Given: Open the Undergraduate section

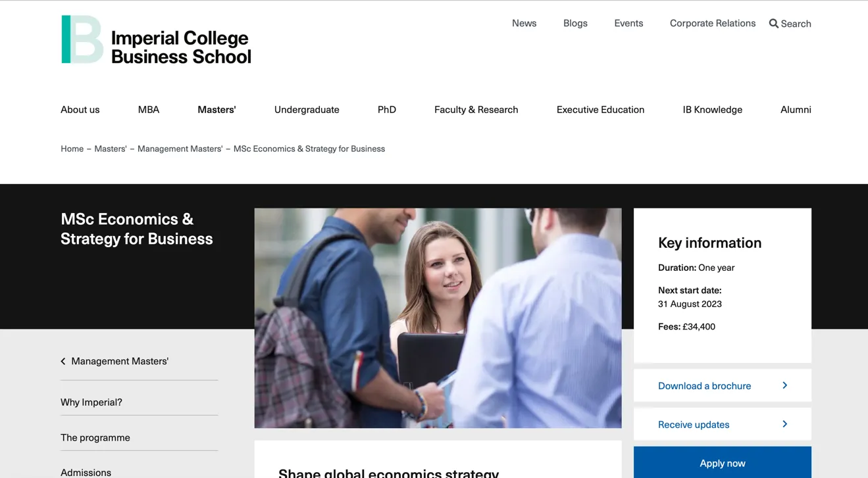Looking at the screenshot, I should [x=307, y=110].
